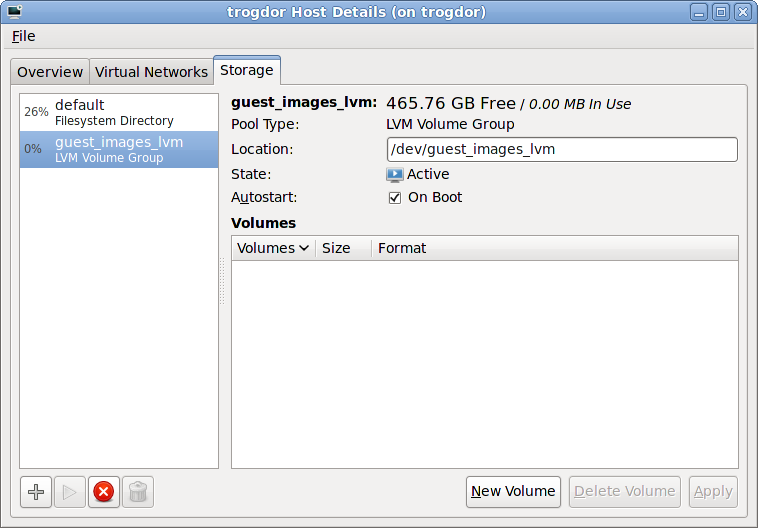Click the add storage pool plus icon
Image resolution: width=758 pixels, height=528 pixels.
click(36, 492)
